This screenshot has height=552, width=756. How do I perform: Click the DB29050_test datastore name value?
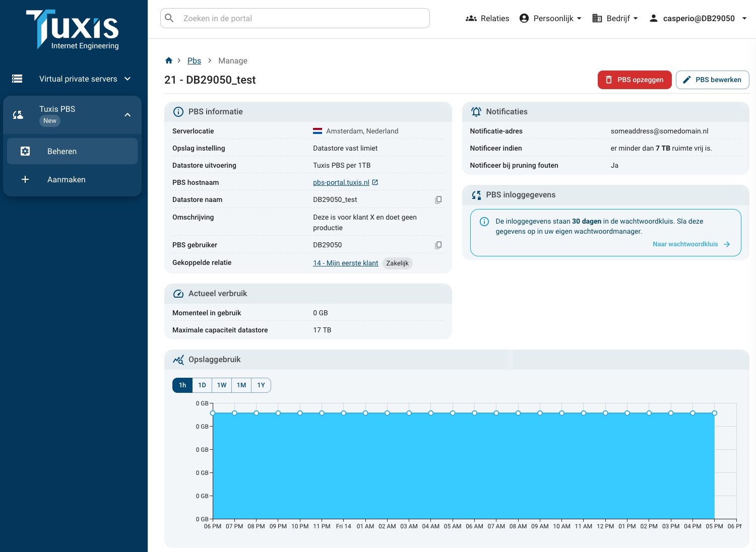pos(335,199)
